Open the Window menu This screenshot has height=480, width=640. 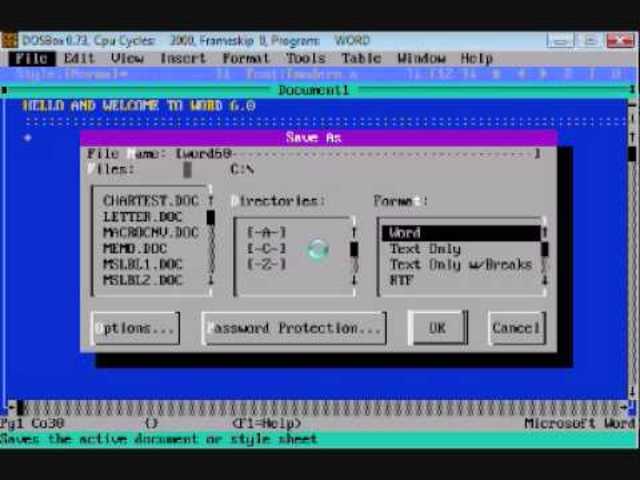point(421,58)
